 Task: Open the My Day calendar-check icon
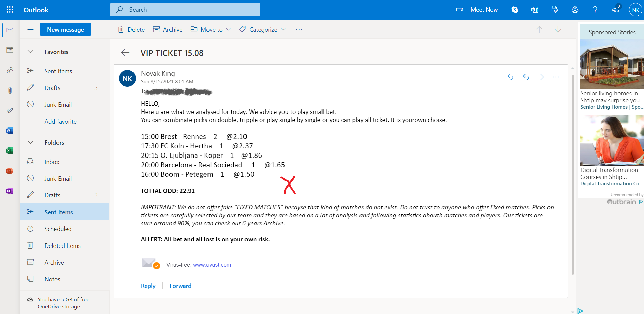tap(555, 10)
